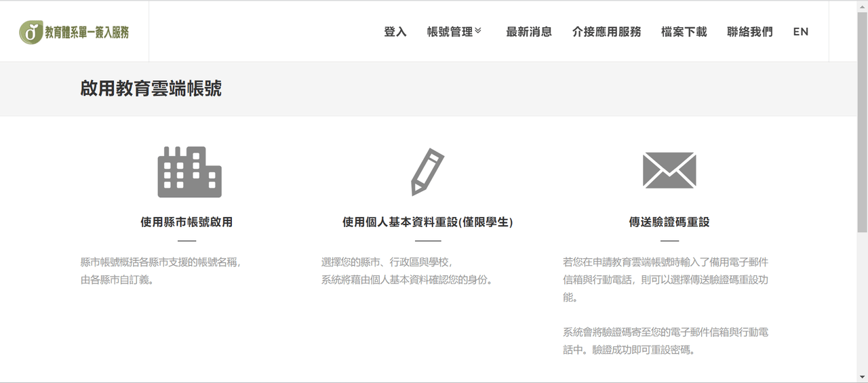Click the 教育體系單一簽入服務 logo text
This screenshot has height=383, width=868.
click(87, 33)
